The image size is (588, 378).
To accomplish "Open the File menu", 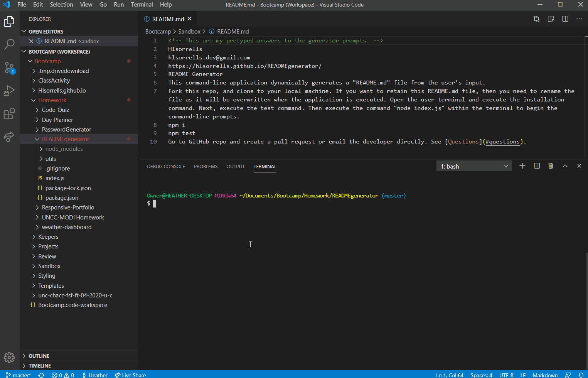I will click(x=22, y=5).
